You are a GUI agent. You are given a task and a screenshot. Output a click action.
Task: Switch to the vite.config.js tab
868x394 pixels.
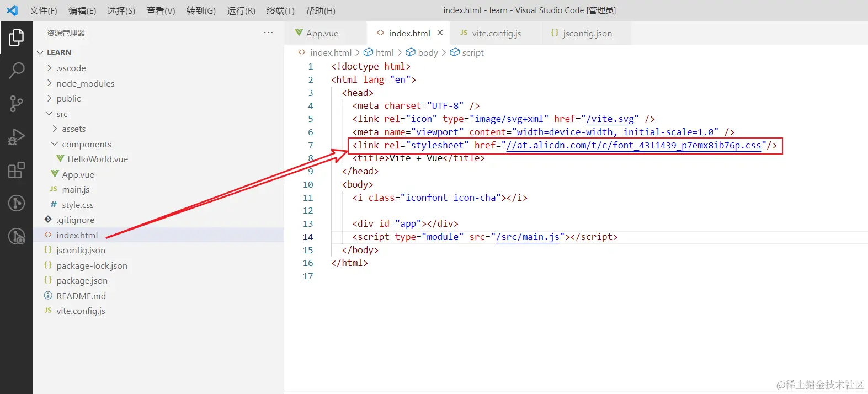(496, 33)
